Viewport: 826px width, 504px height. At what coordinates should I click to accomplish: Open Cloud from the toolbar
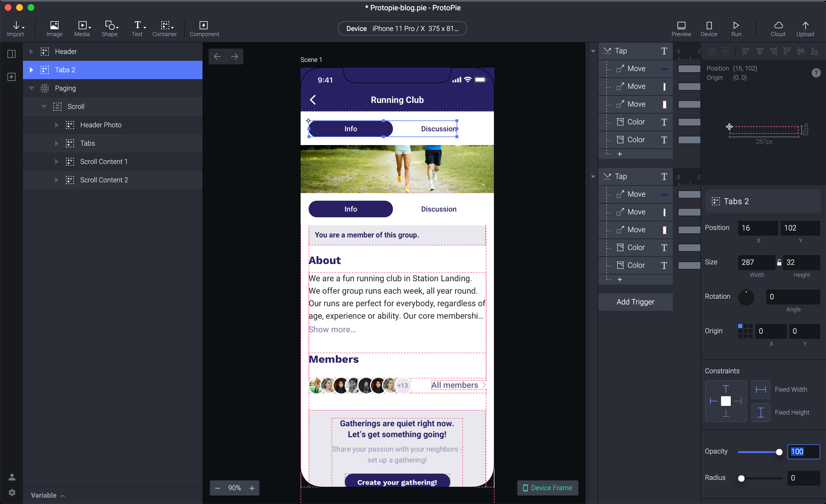click(x=778, y=28)
